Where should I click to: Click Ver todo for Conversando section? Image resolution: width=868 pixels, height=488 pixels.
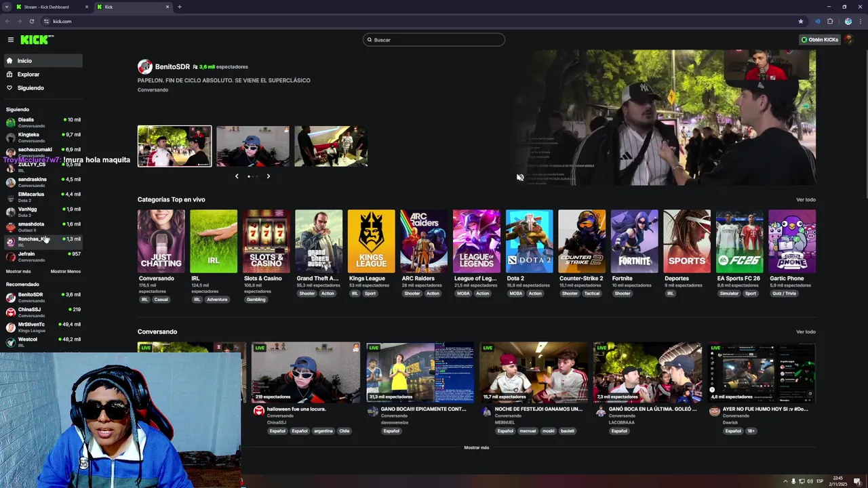tap(806, 332)
